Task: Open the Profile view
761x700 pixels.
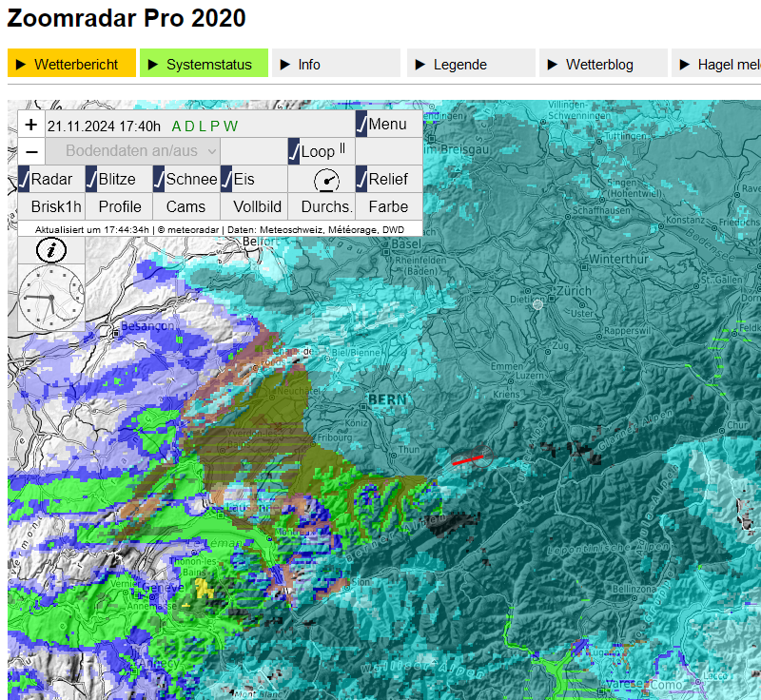Action: 120,206
